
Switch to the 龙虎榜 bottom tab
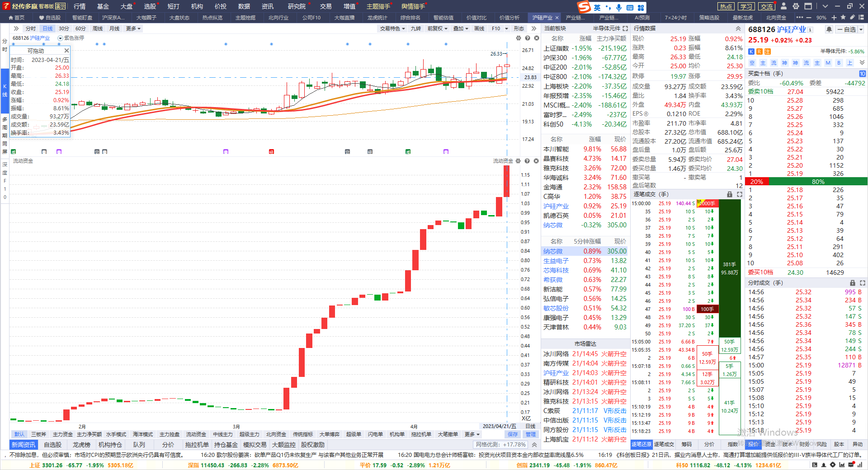tap(81, 445)
